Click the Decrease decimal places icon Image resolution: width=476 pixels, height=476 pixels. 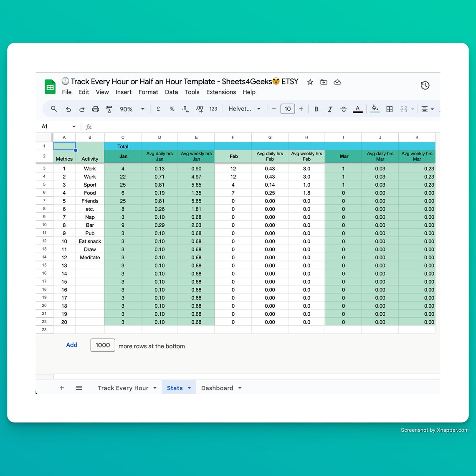(x=185, y=109)
